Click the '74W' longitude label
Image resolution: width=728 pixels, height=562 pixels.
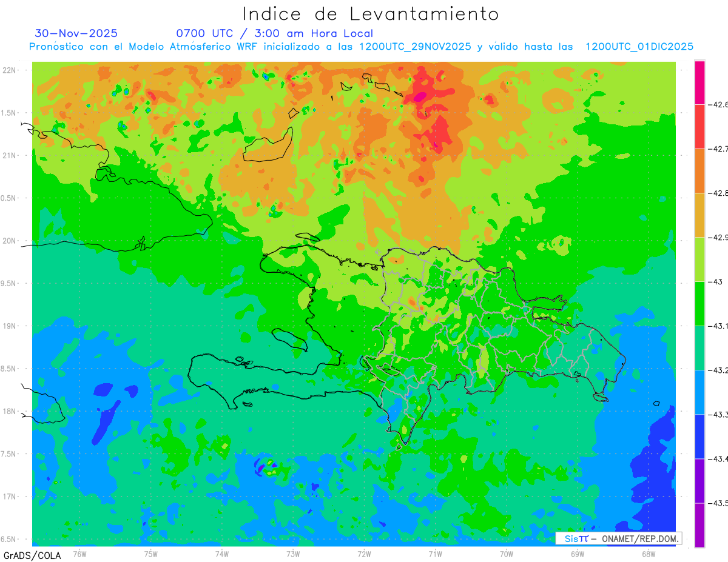tap(222, 554)
